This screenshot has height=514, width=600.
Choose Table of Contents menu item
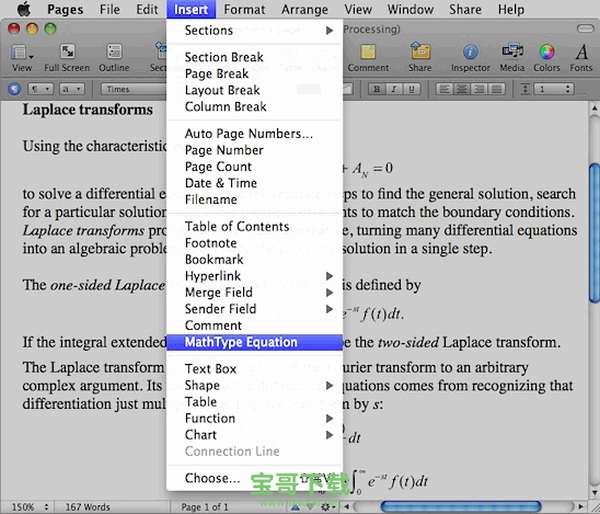point(237,226)
